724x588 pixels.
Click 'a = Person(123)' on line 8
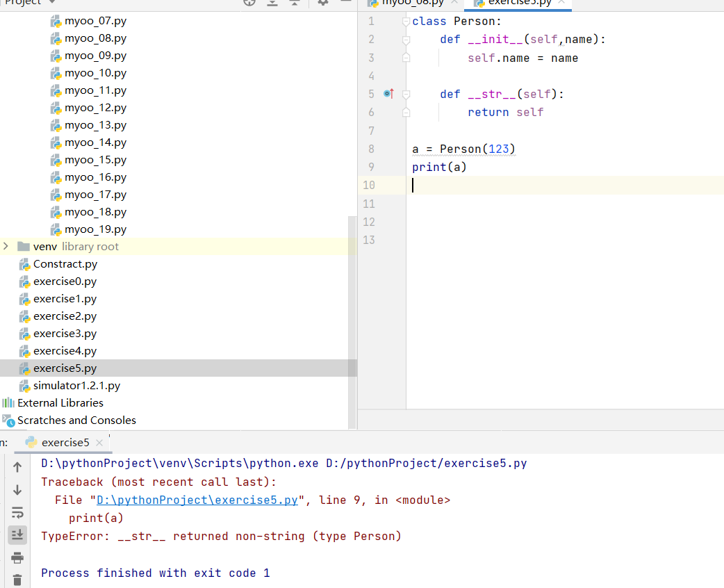pyautogui.click(x=463, y=149)
